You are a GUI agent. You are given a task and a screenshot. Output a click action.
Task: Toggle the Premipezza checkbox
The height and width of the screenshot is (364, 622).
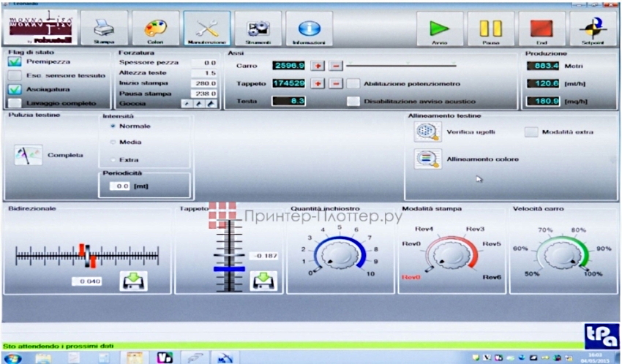coord(14,63)
